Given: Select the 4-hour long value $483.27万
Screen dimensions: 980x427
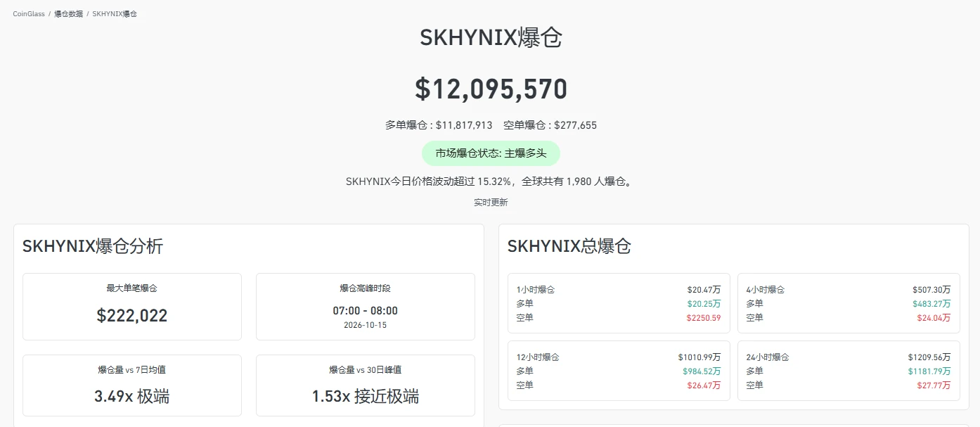Looking at the screenshot, I should point(931,304).
